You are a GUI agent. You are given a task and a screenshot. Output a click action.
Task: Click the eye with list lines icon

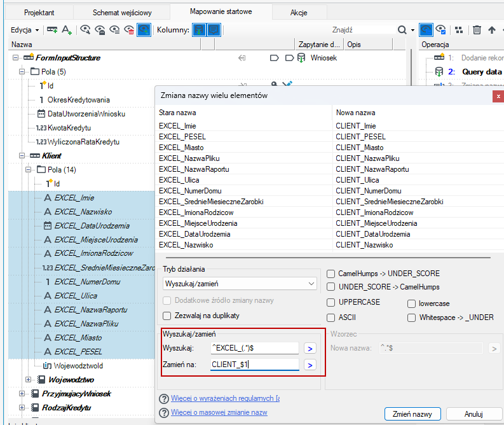click(x=115, y=30)
